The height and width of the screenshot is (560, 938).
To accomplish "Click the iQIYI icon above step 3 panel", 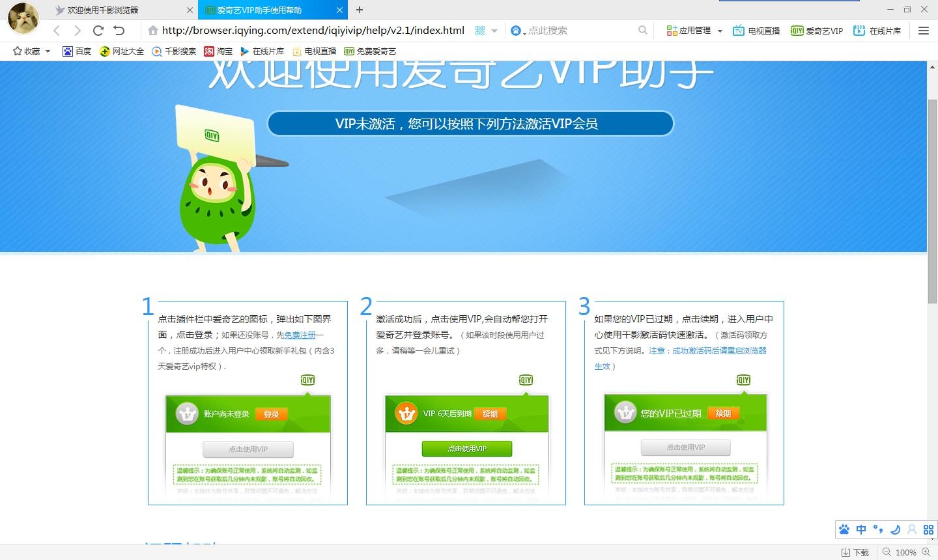I will tap(743, 380).
